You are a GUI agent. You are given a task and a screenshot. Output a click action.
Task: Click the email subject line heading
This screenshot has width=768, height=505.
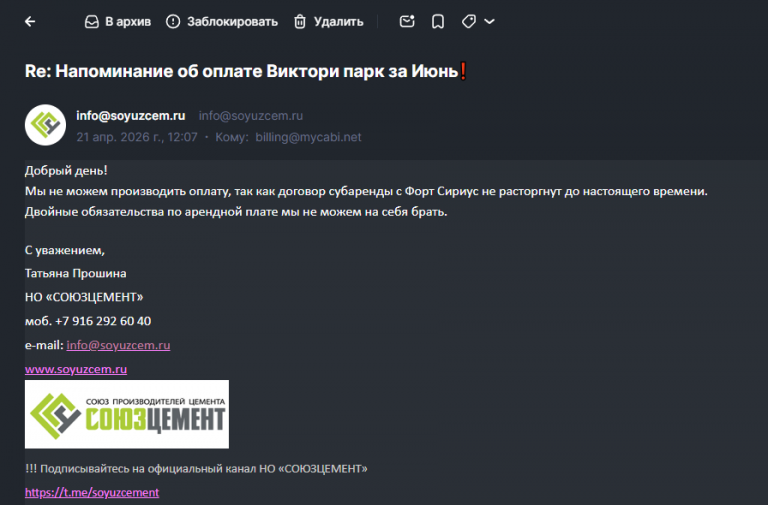(x=245, y=72)
